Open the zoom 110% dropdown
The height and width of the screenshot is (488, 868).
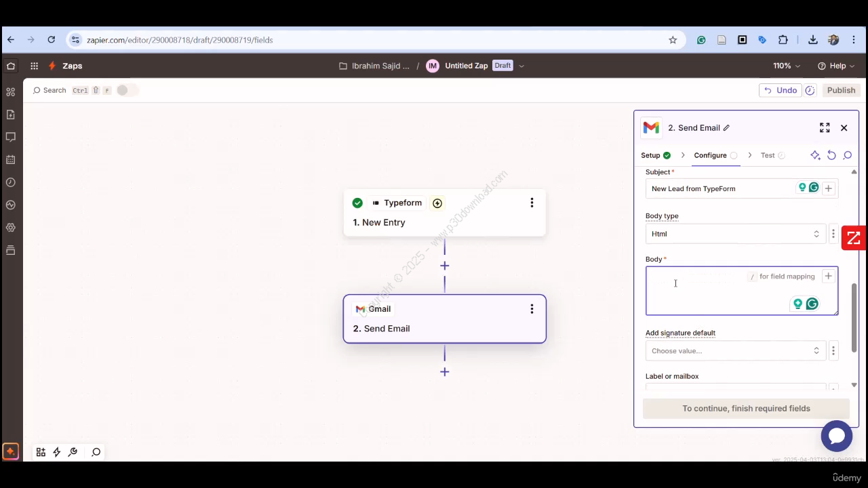tap(787, 66)
